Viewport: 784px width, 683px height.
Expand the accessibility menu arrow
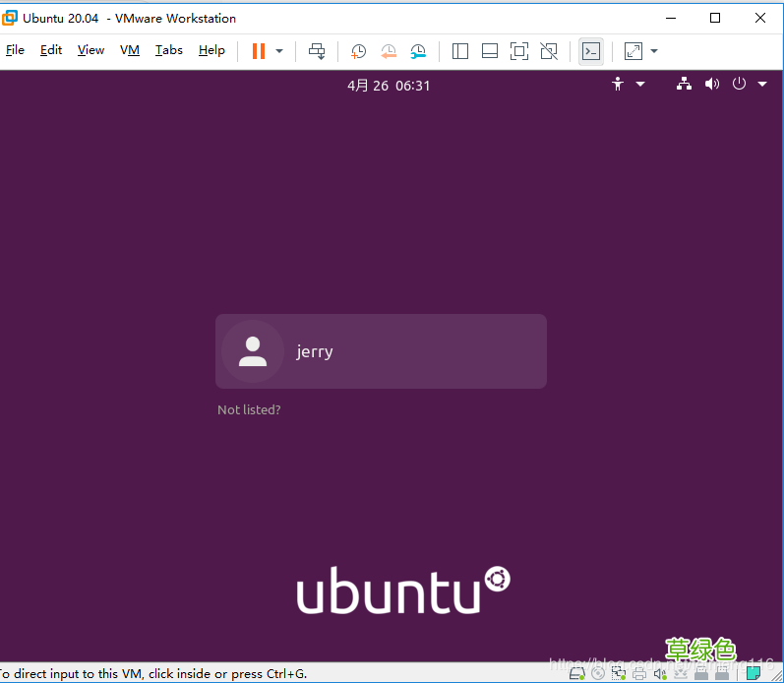640,84
